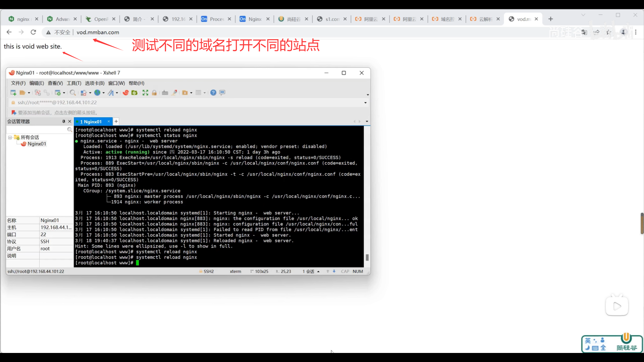
Task: Click the new session icon in Xshell toolbar
Action: pyautogui.click(x=13, y=93)
